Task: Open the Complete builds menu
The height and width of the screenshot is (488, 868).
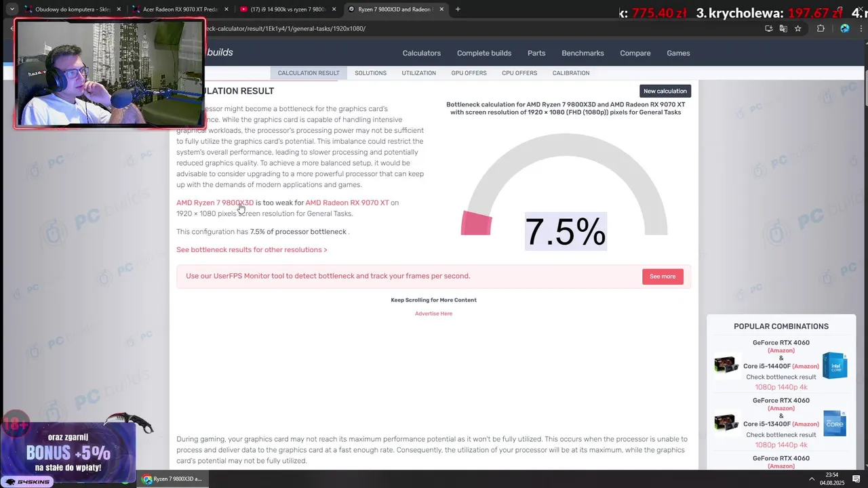Action: pyautogui.click(x=484, y=53)
